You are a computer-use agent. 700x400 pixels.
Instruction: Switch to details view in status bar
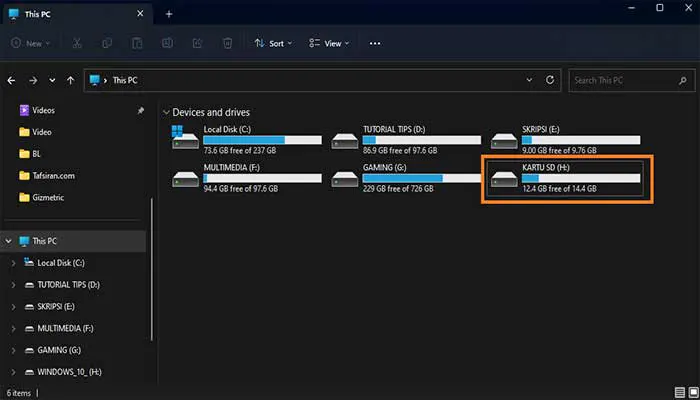(x=680, y=393)
